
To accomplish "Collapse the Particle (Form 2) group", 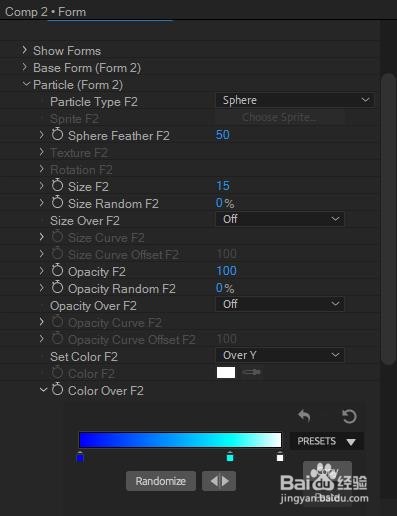I will 26,84.
